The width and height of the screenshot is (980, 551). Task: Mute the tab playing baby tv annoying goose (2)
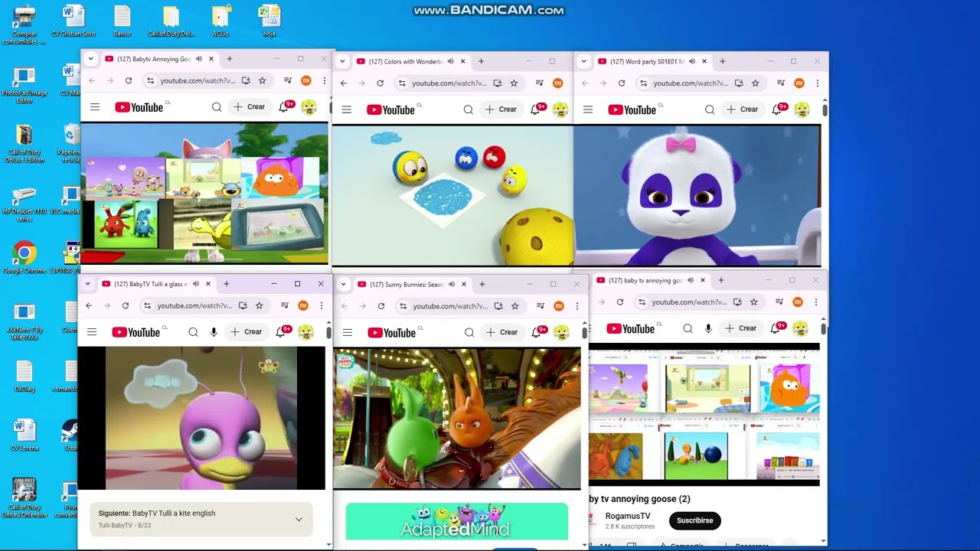(690, 280)
